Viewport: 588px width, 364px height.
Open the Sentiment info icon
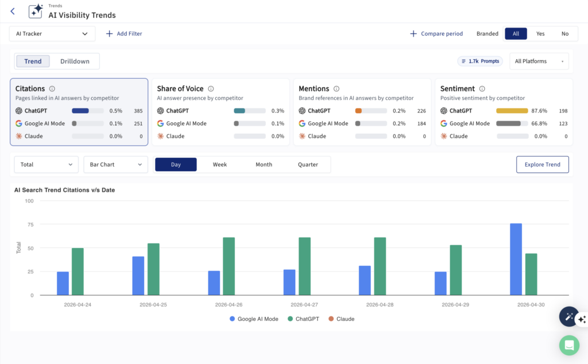click(x=482, y=89)
